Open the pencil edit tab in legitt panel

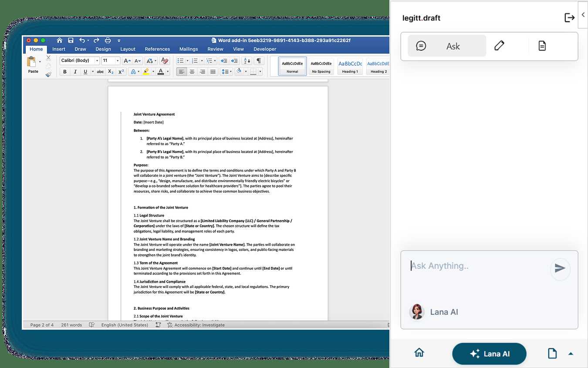[x=499, y=46]
